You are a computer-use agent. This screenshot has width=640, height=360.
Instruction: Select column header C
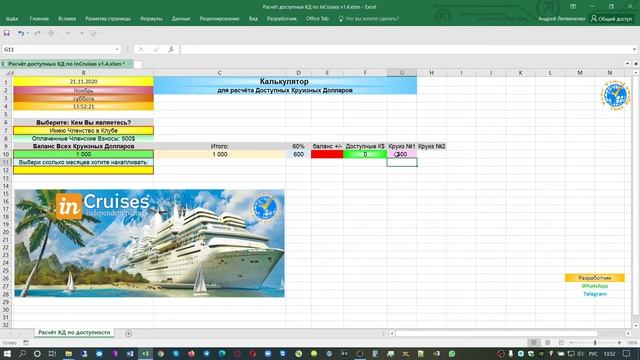[x=220, y=73]
